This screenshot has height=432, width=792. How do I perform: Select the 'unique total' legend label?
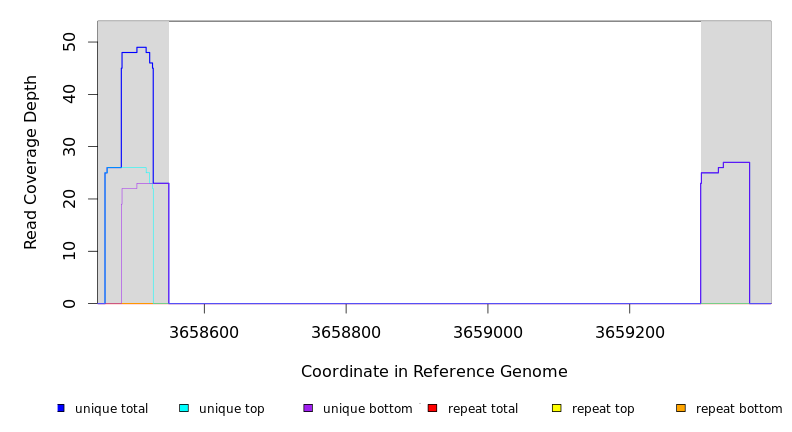click(111, 409)
